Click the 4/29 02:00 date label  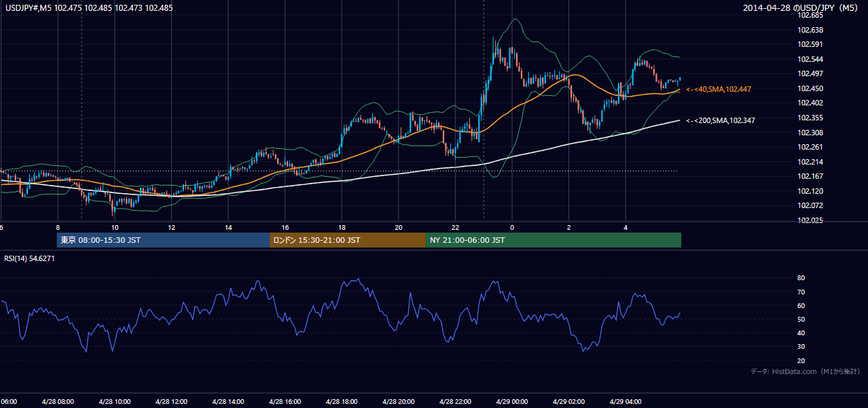[568, 402]
